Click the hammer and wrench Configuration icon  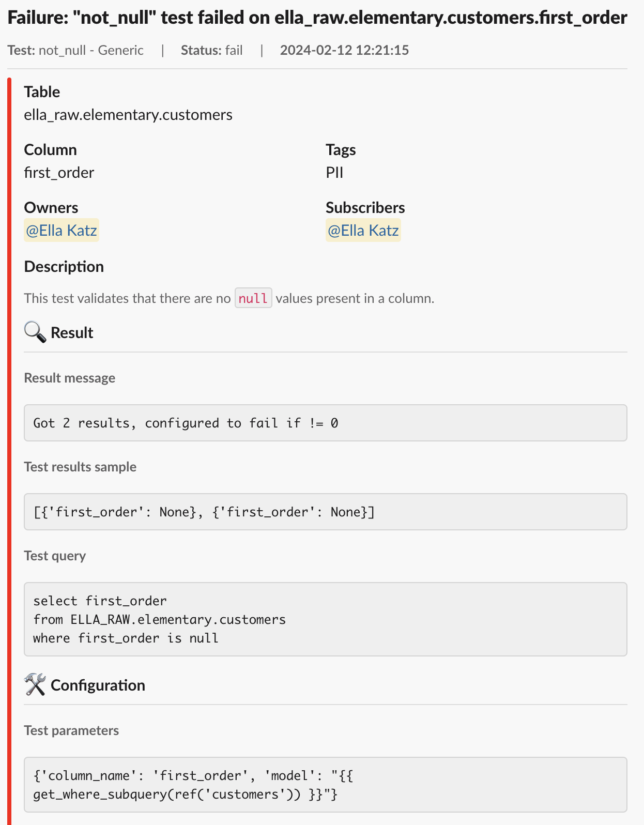coord(35,685)
